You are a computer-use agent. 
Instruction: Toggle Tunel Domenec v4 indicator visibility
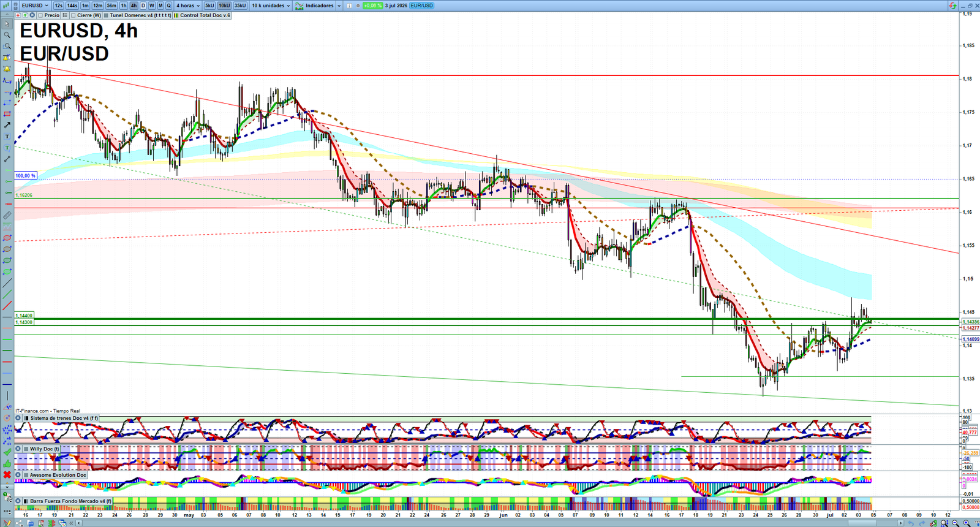click(107, 15)
